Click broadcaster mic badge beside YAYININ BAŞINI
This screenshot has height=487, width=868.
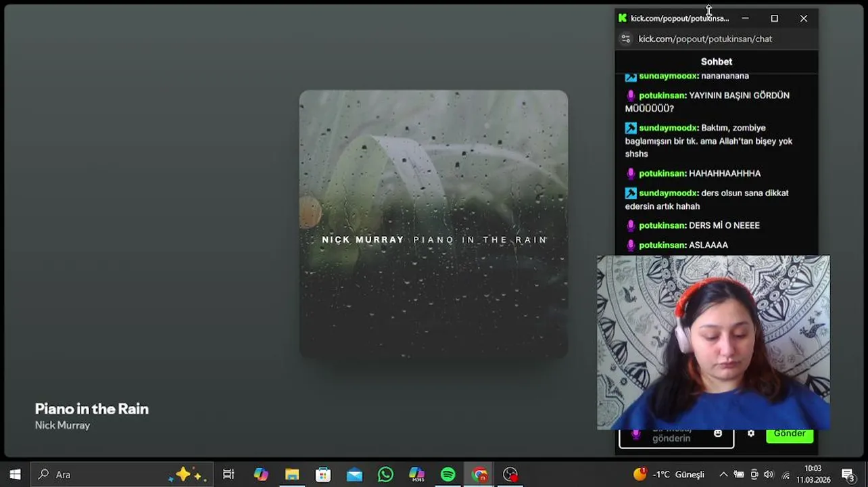pos(631,95)
